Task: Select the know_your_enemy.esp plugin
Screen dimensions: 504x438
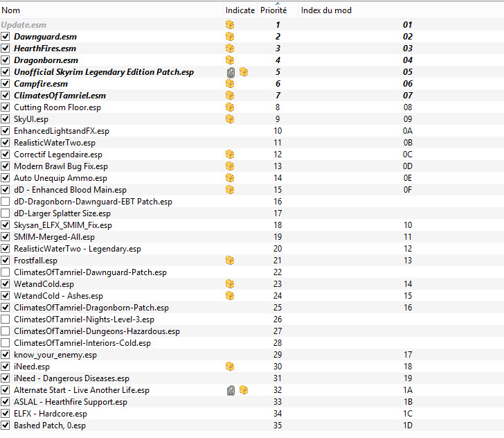Action: pyautogui.click(x=55, y=355)
